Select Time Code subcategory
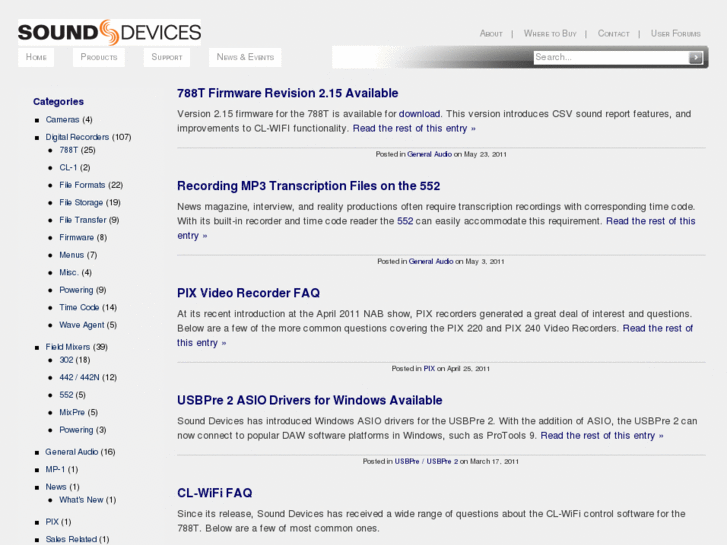727x545 pixels. point(79,308)
